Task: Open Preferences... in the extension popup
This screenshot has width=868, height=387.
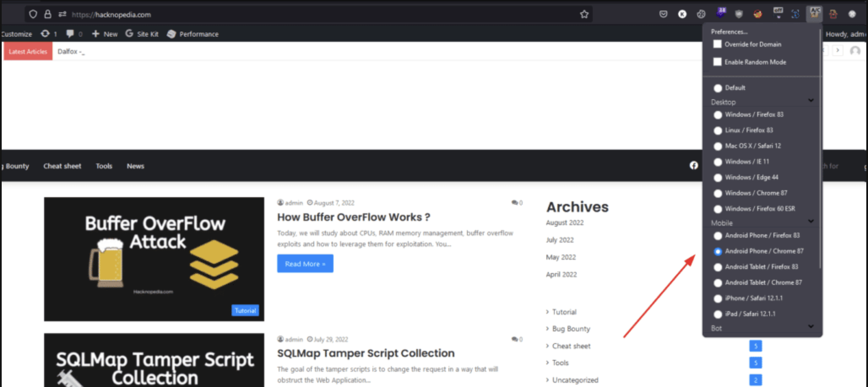Action: click(x=729, y=31)
